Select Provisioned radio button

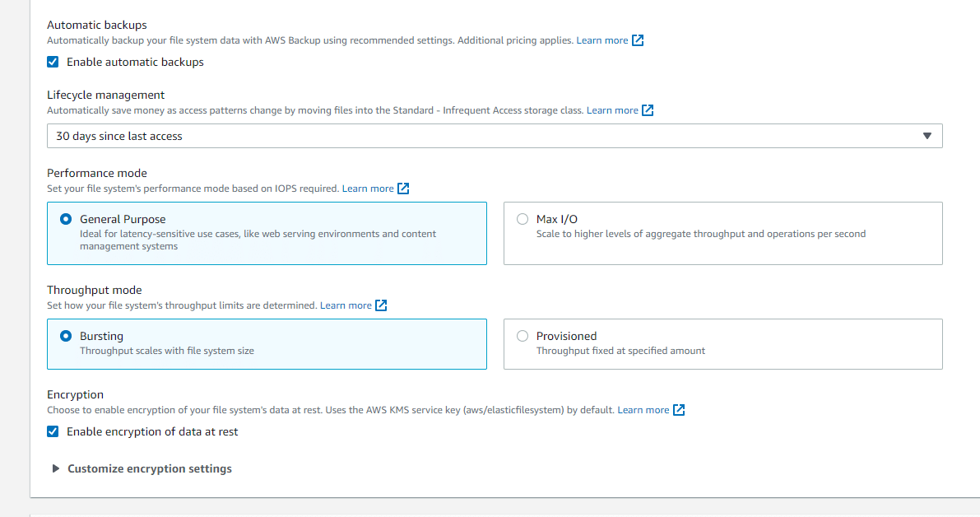[x=523, y=336]
